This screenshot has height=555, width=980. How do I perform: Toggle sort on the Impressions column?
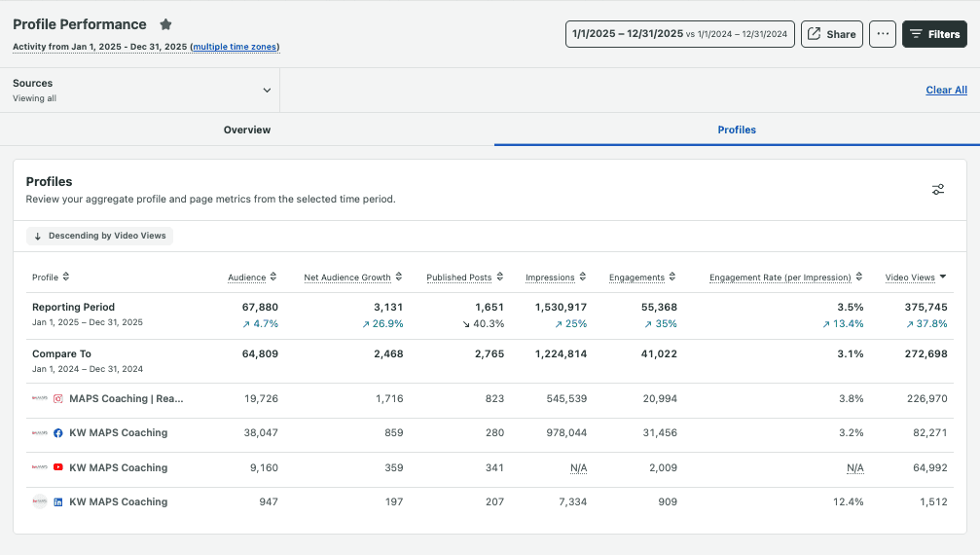point(582,277)
